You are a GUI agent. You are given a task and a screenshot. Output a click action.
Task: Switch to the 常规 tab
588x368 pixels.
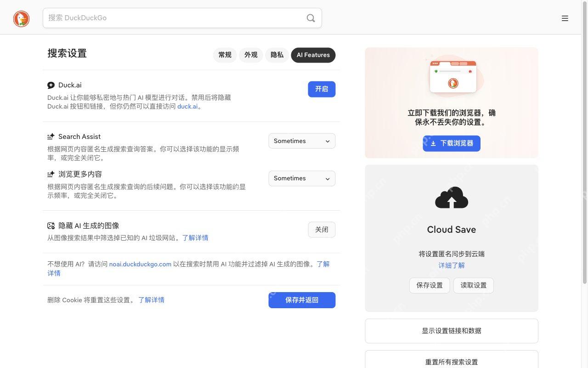tap(225, 55)
